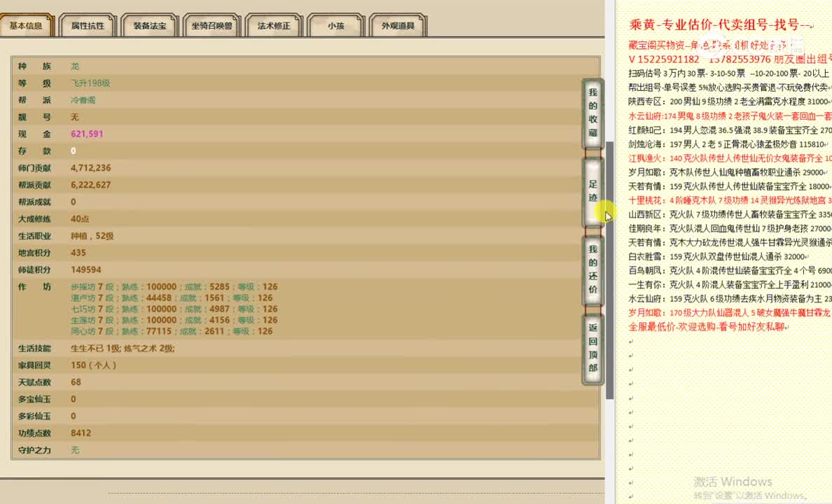Viewport: 832px width, 504px height.
Task: Click the 红颜知己 listing line
Action: (x=730, y=130)
